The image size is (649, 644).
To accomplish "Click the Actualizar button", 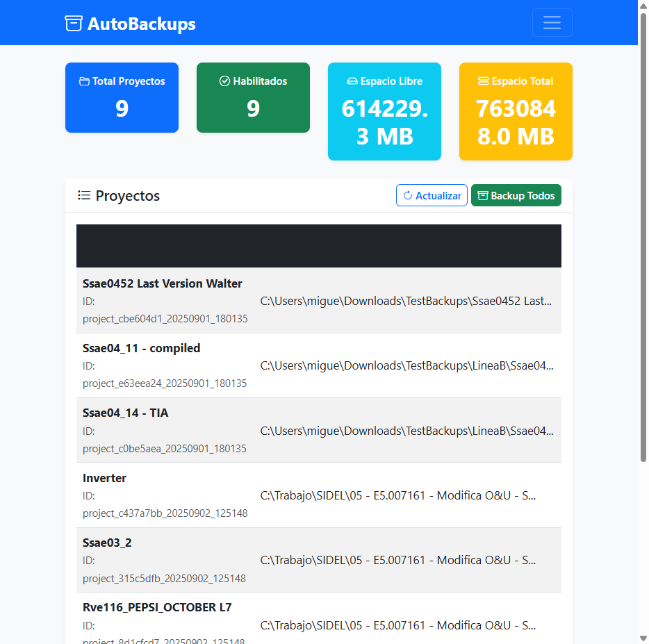I will pyautogui.click(x=432, y=195).
